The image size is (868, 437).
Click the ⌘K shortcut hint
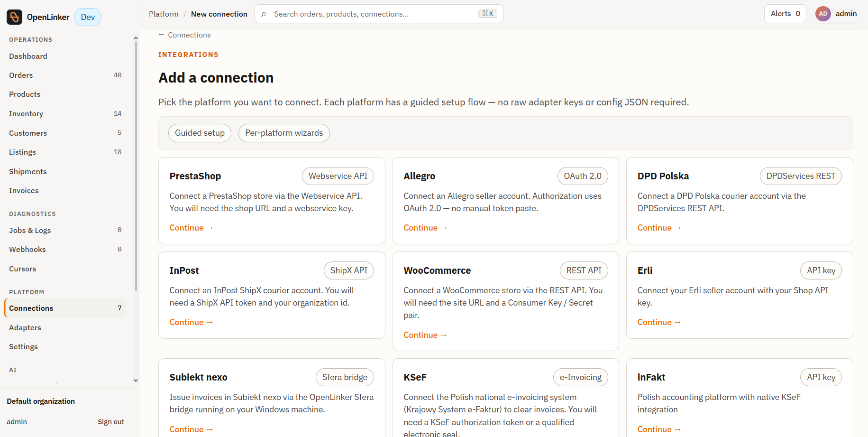click(x=488, y=14)
